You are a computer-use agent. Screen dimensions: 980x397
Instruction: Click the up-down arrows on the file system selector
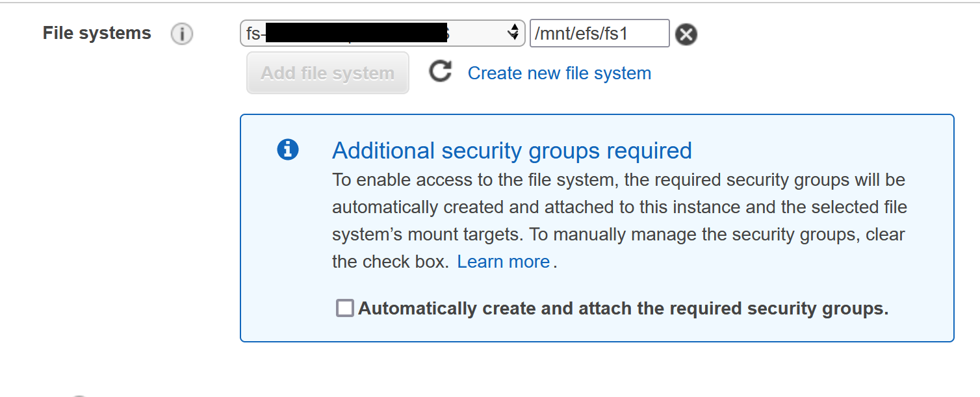pyautogui.click(x=514, y=32)
